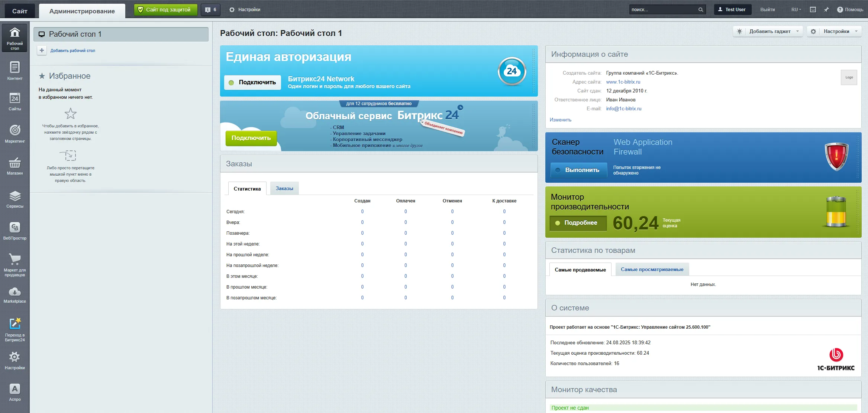This screenshot has width=868, height=413.
Task: Open the Маркетинг sidebar section
Action: pos(14,133)
